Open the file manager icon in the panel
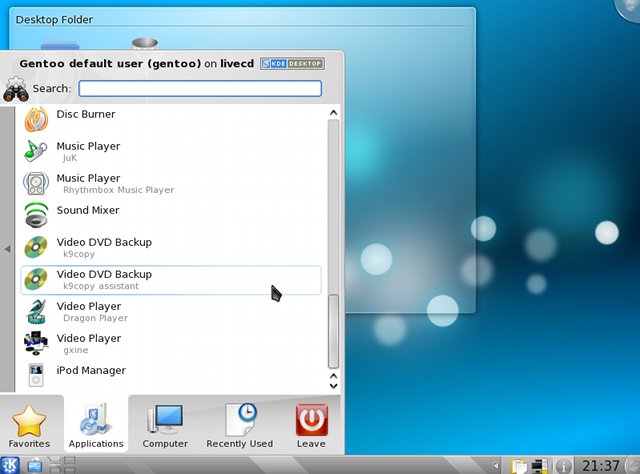Viewport: 640px width, 474px height. (35, 465)
